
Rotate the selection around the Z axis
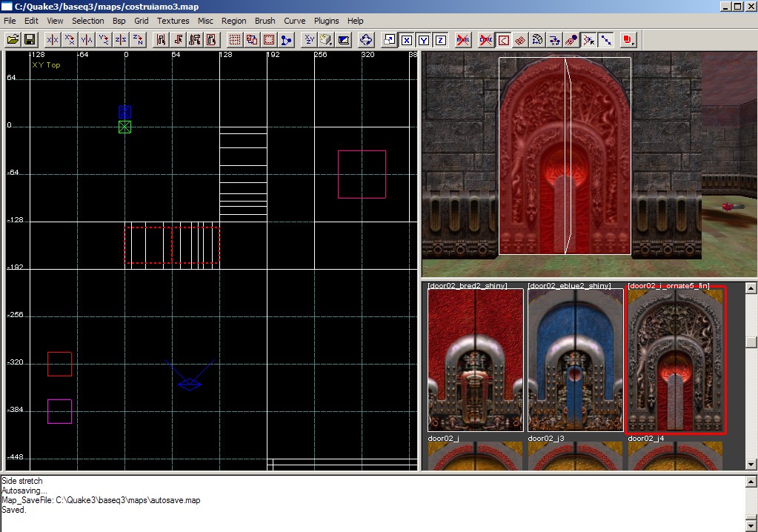(138, 39)
